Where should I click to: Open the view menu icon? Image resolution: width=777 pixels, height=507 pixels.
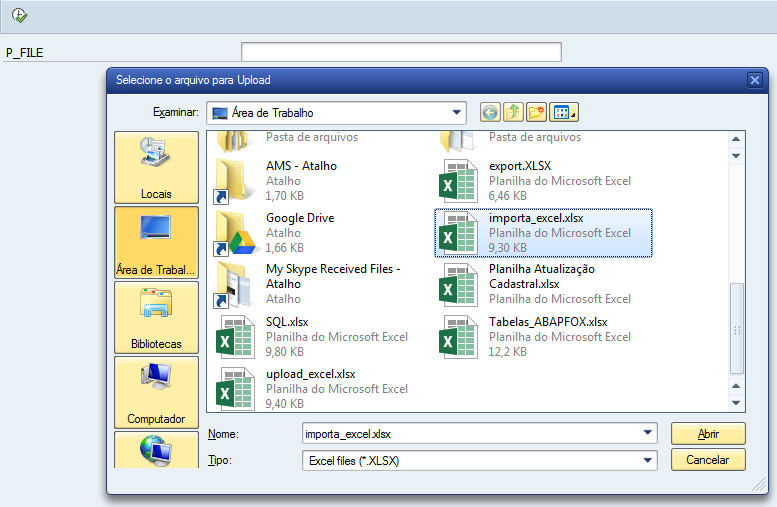click(x=564, y=113)
